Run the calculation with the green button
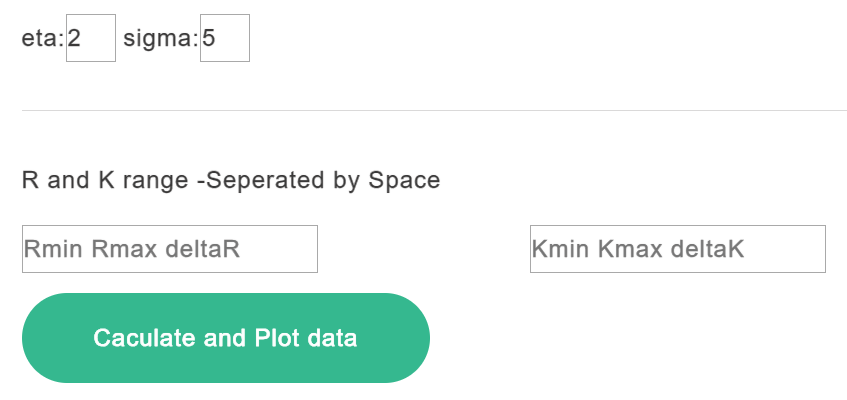The height and width of the screenshot is (400, 847). tap(225, 338)
